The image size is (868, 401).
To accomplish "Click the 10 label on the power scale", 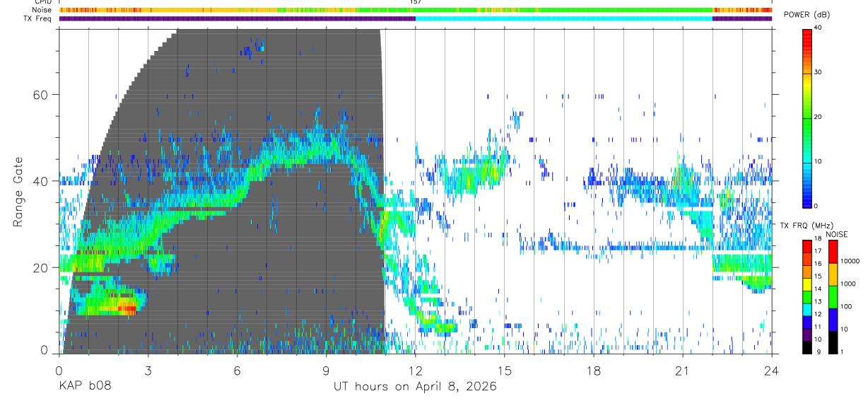I will click(818, 161).
